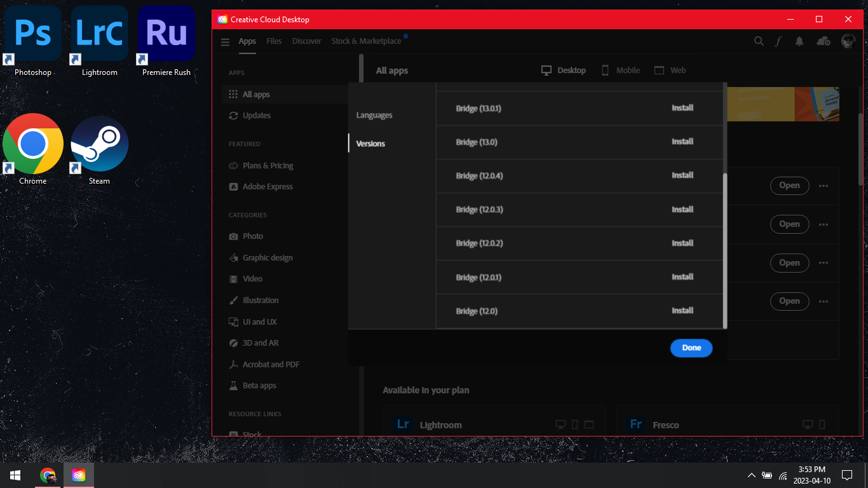Open the notifications bell

(x=799, y=41)
